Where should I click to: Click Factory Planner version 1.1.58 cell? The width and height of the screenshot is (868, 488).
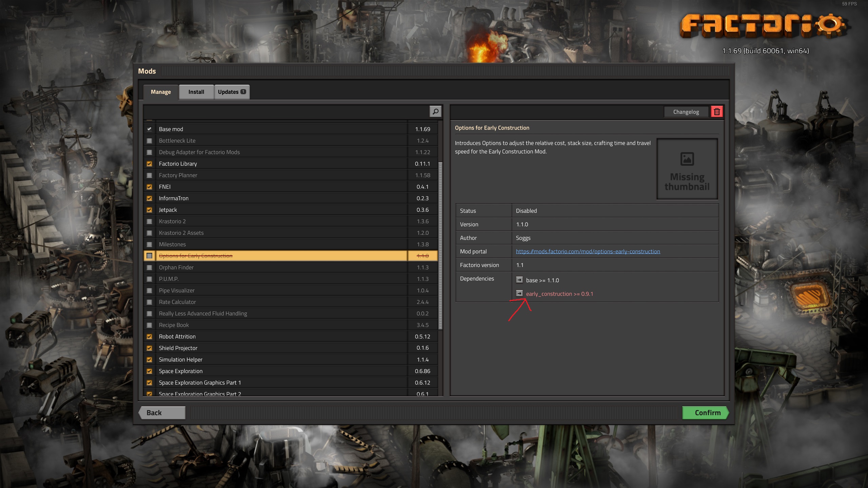pos(422,175)
